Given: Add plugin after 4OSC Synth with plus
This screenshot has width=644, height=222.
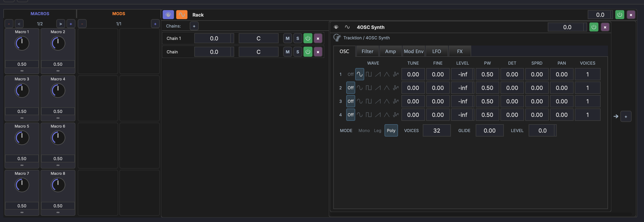Looking at the screenshot, I should click(x=626, y=117).
